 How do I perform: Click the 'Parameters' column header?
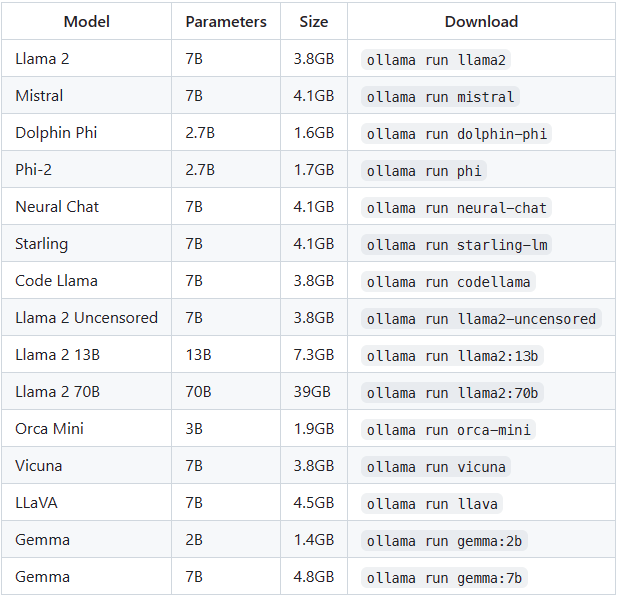click(226, 22)
